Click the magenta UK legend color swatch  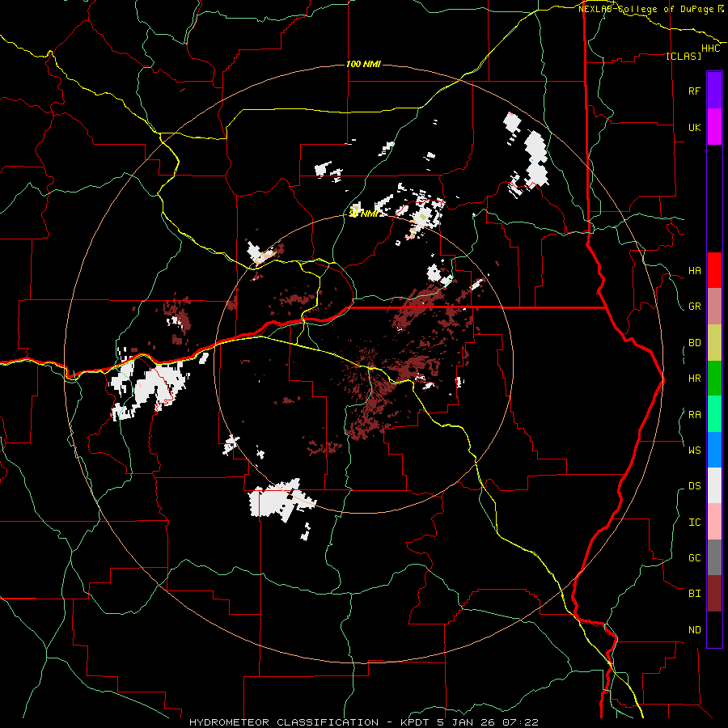714,127
